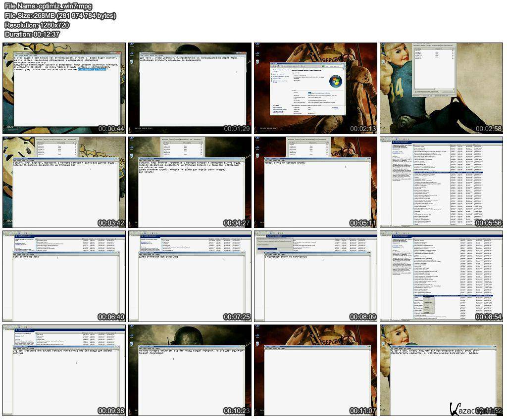Open the frame timestamped 00:05:11

pos(316,182)
